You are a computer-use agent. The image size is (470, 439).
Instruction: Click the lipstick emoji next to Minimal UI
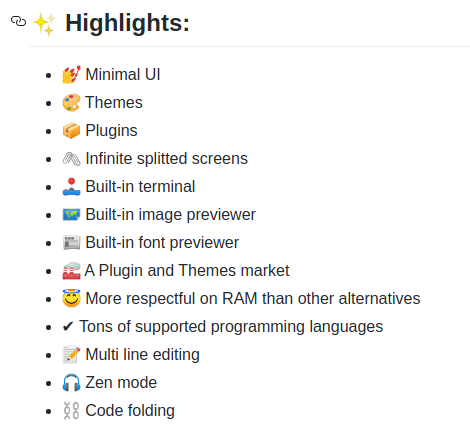tap(71, 74)
